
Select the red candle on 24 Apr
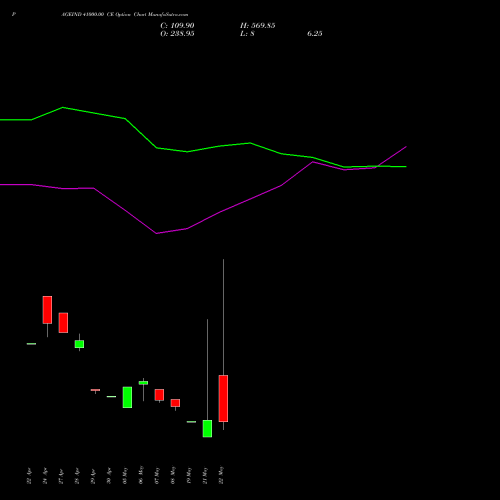(47, 310)
